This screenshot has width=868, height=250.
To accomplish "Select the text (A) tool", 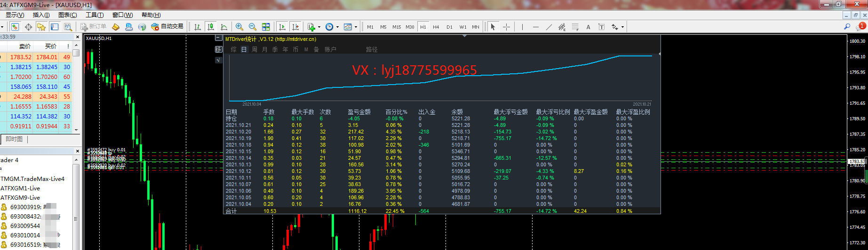I will [588, 27].
